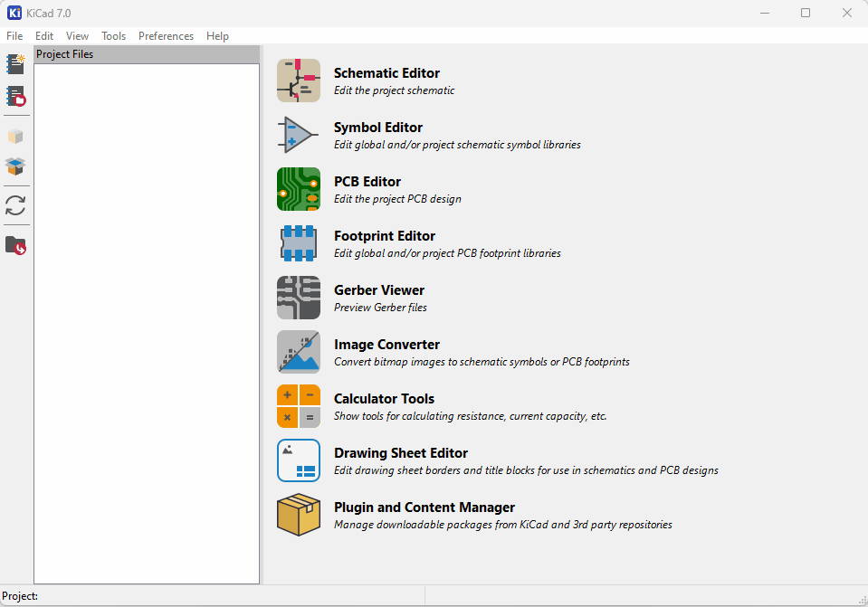Click the Project Files panel header
868x607 pixels.
147,54
